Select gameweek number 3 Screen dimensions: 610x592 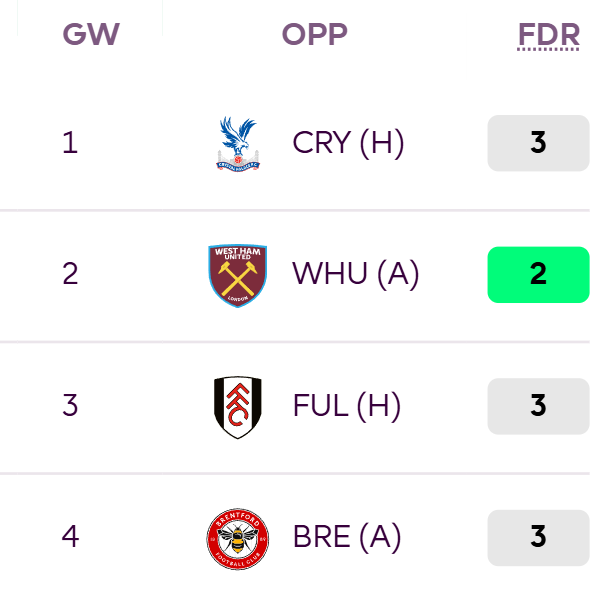tap(70, 405)
